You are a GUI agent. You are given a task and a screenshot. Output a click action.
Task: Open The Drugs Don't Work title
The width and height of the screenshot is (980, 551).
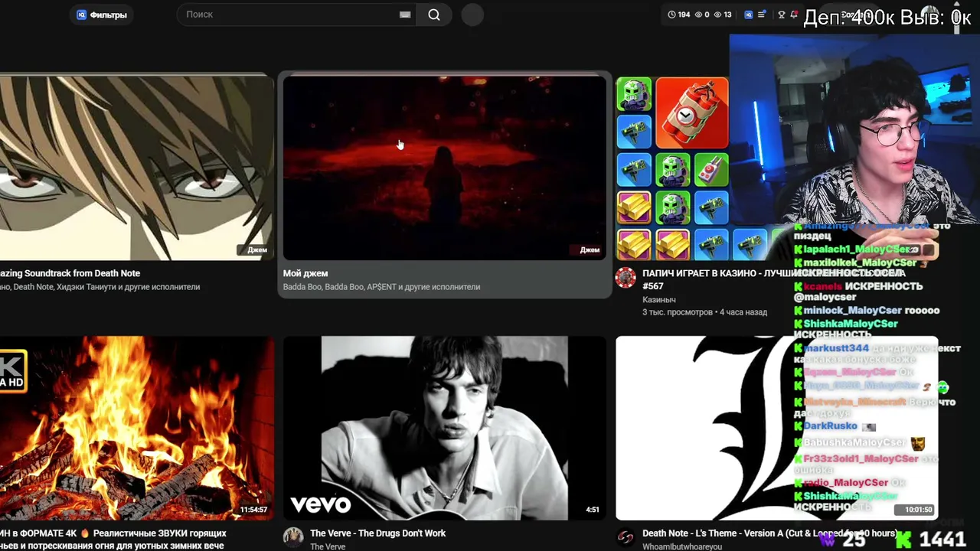[x=377, y=533]
